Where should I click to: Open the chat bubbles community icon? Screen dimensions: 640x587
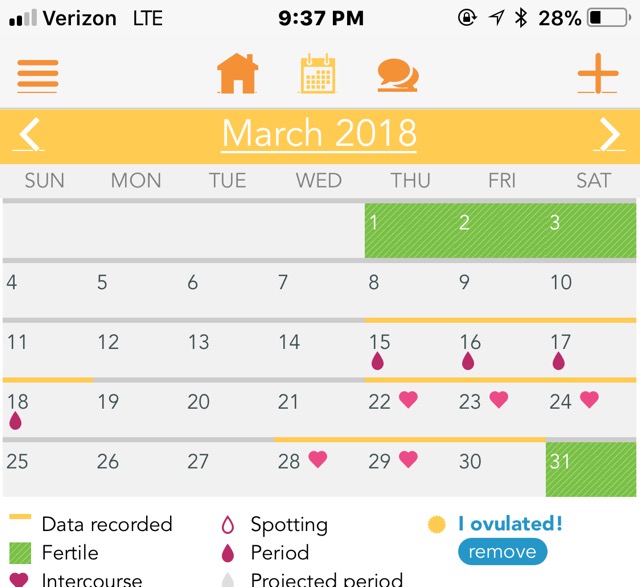(398, 75)
